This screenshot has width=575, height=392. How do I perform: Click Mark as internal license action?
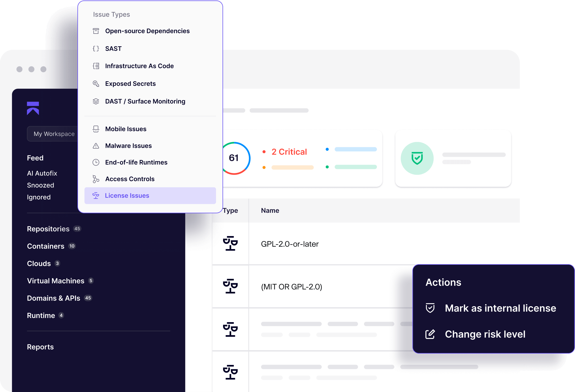[500, 308]
